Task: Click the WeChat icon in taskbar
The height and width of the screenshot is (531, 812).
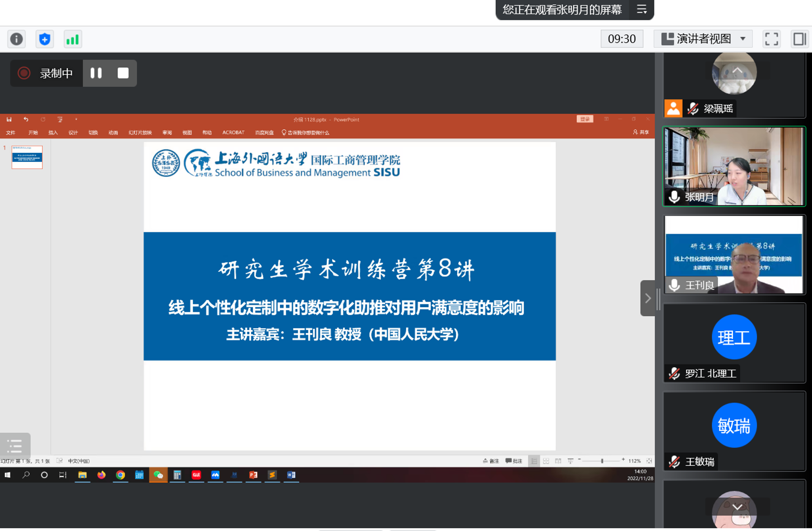Action: tap(158, 475)
